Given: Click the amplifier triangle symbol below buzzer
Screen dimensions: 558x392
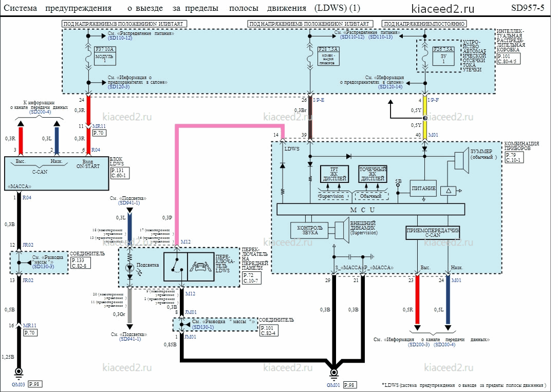Looking at the screenshot, I should point(449,191).
